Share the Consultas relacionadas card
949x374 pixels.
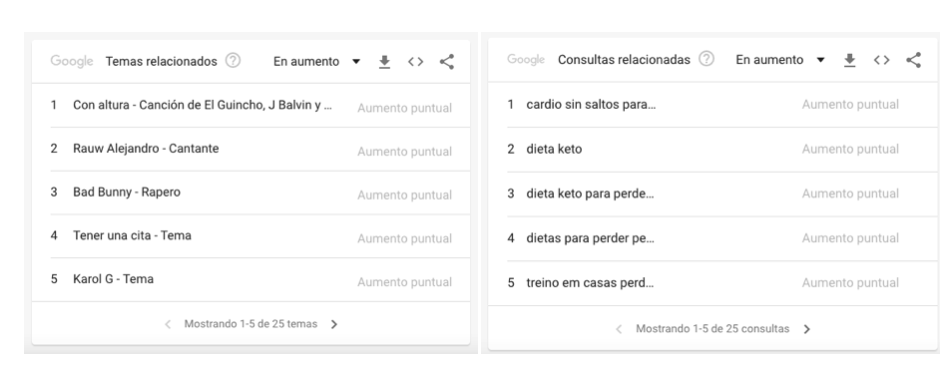[x=913, y=60]
